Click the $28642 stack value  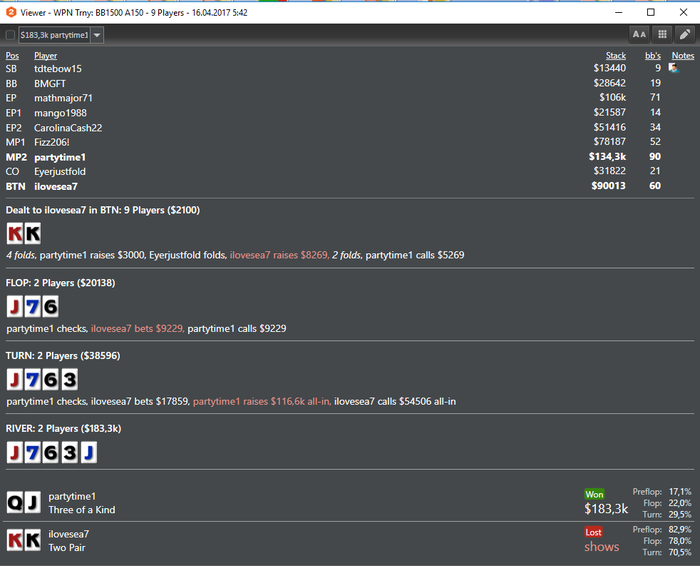[609, 83]
